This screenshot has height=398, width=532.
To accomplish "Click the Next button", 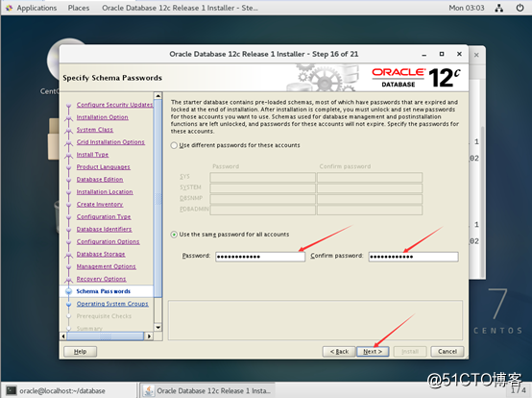I will coord(373,352).
